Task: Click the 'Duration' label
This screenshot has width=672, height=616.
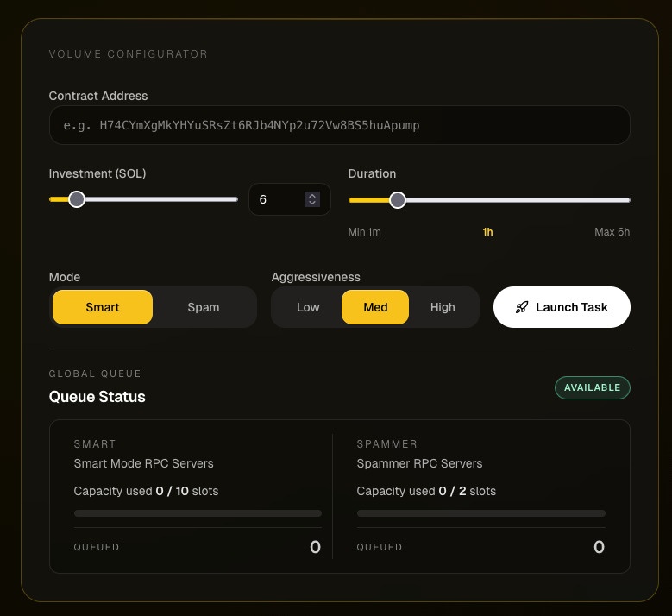Action: pos(372,173)
